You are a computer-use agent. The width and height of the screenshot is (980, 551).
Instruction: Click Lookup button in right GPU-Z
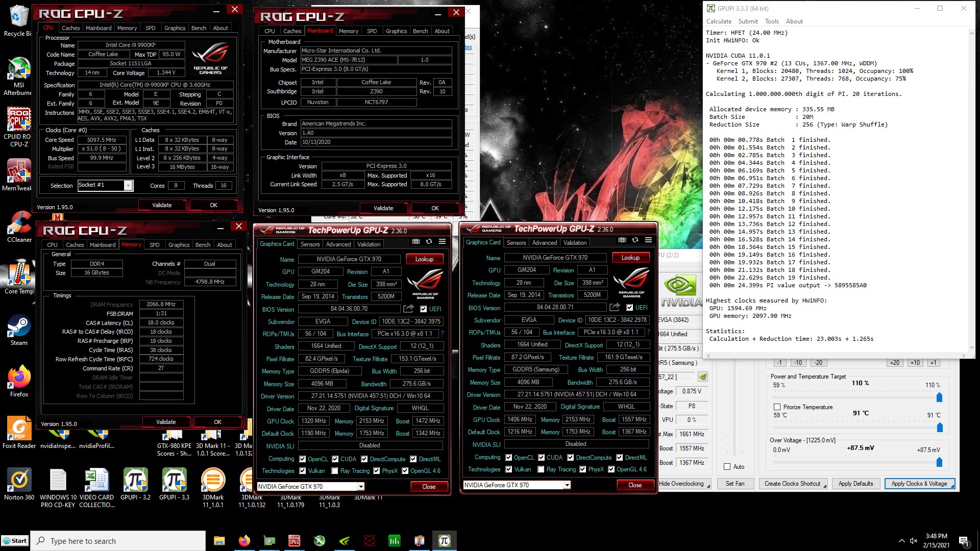click(x=630, y=258)
